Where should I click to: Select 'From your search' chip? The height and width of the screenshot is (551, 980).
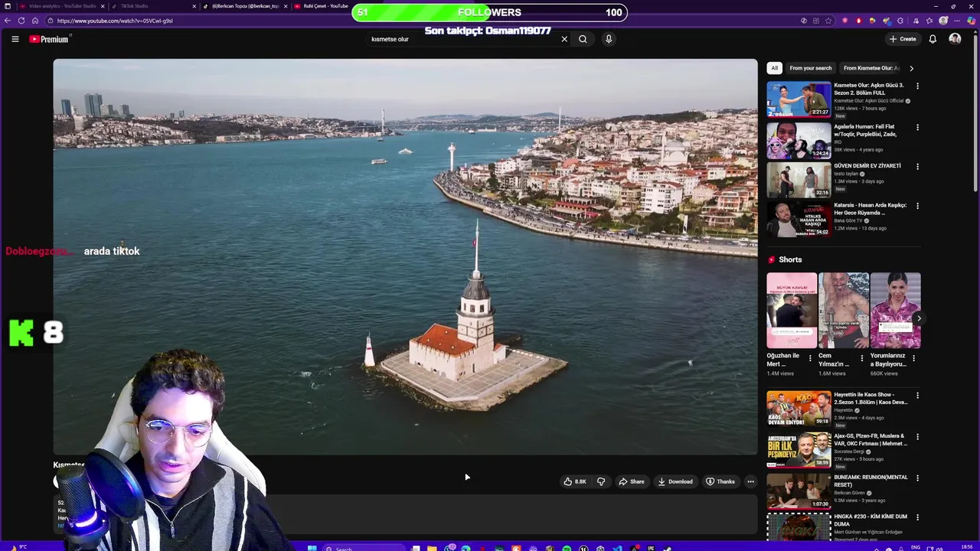coord(811,68)
